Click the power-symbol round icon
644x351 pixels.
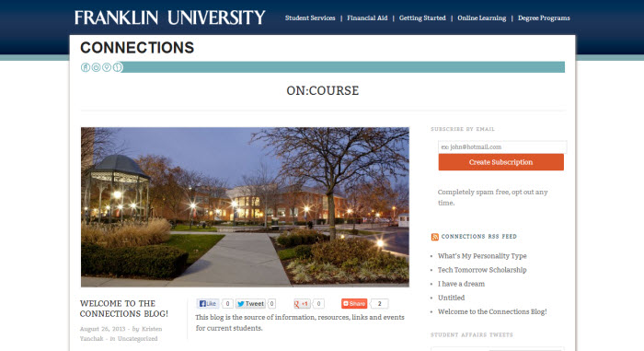click(x=96, y=67)
